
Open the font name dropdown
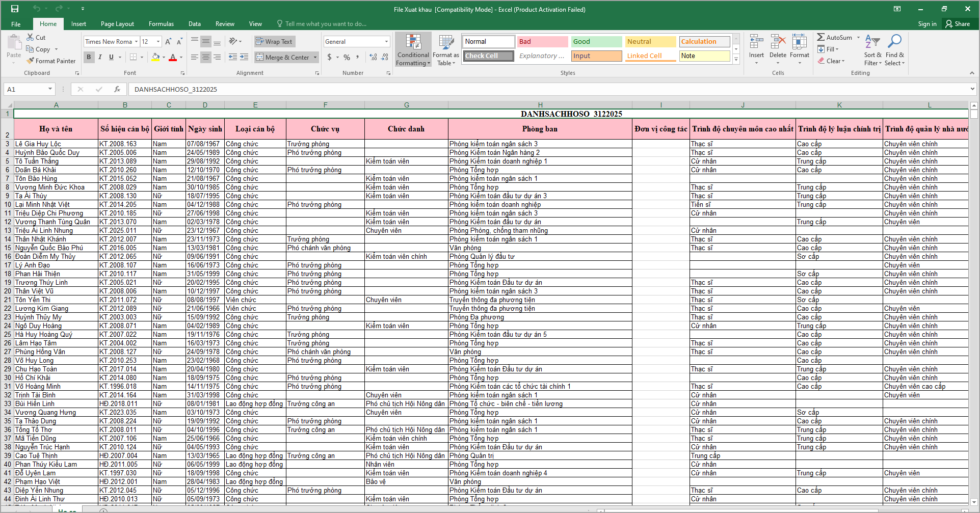coord(137,42)
